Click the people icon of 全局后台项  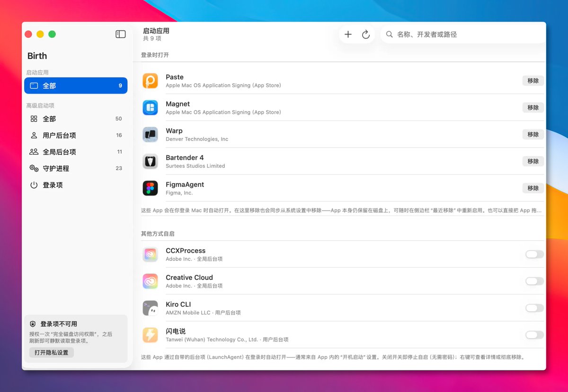[34, 152]
